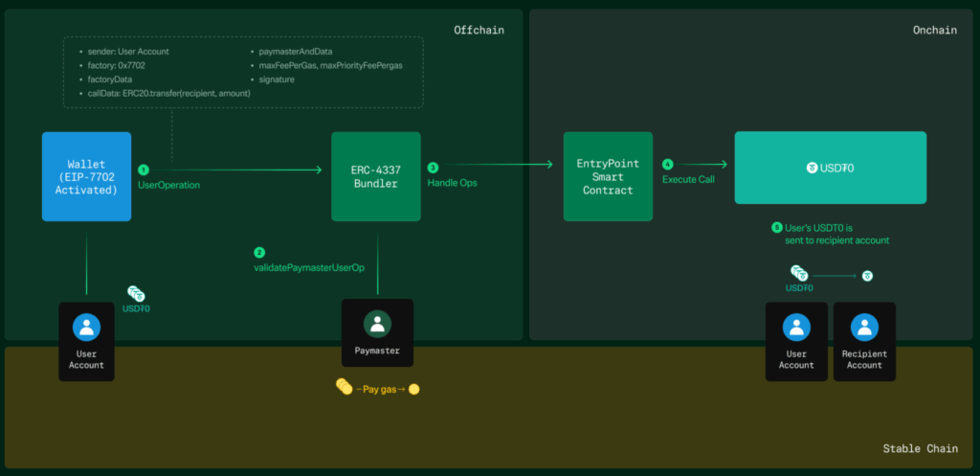Click the Tether logo inside USDT0 box
The height and width of the screenshot is (476, 980).
812,168
